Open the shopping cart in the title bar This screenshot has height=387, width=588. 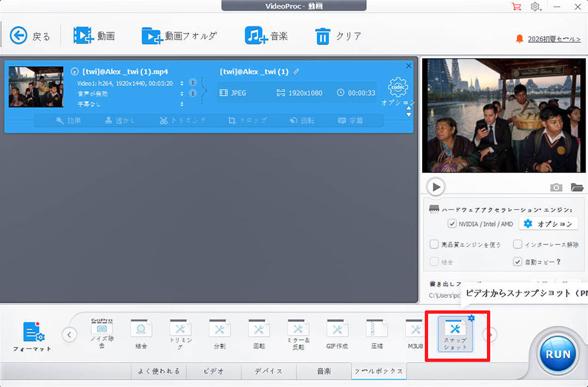tap(517, 7)
